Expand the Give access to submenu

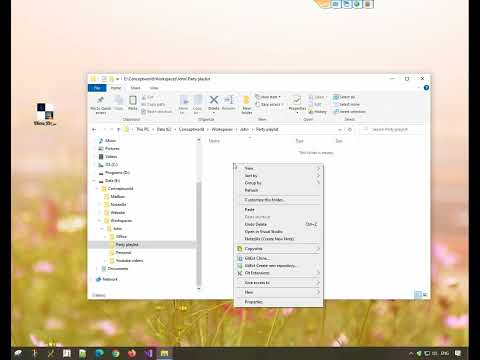(318, 283)
